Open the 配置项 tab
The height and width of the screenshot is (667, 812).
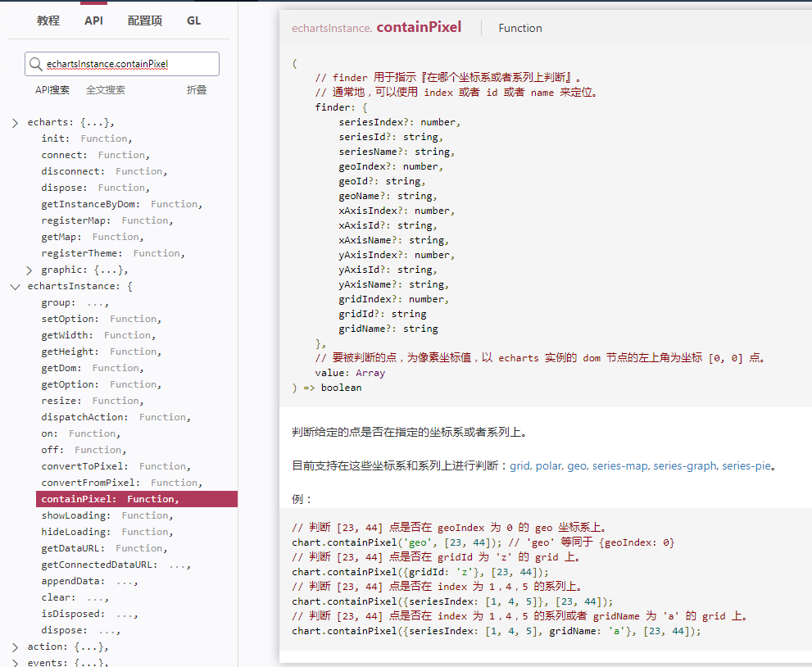click(x=144, y=20)
